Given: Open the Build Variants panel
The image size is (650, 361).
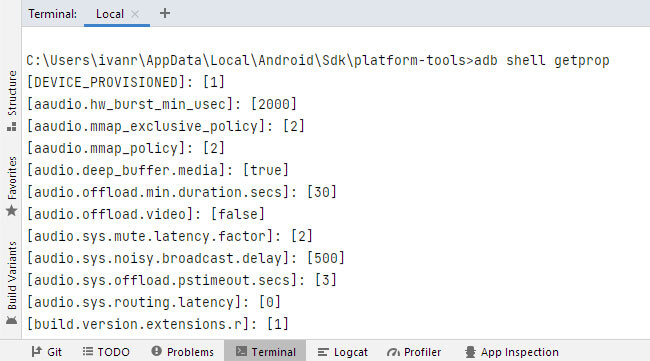Looking at the screenshot, I should (x=12, y=283).
